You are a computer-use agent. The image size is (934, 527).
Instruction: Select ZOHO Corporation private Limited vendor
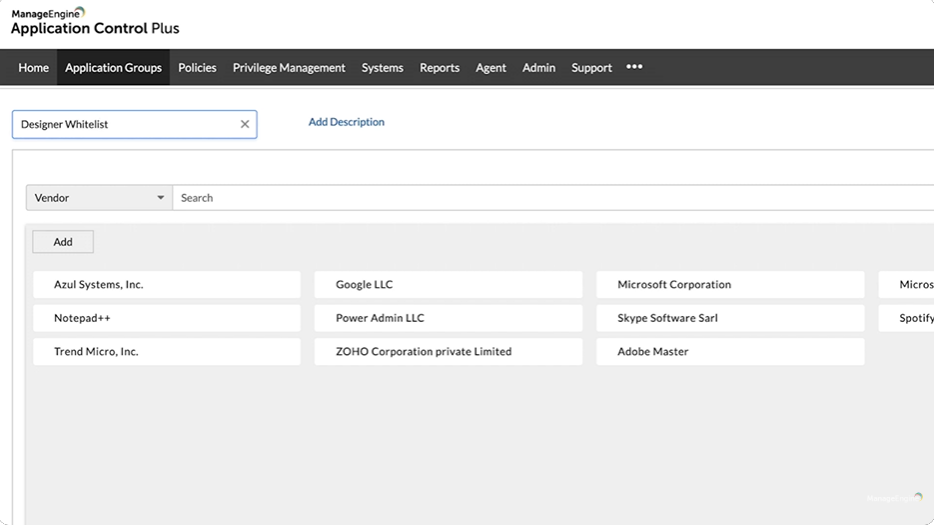(449, 351)
